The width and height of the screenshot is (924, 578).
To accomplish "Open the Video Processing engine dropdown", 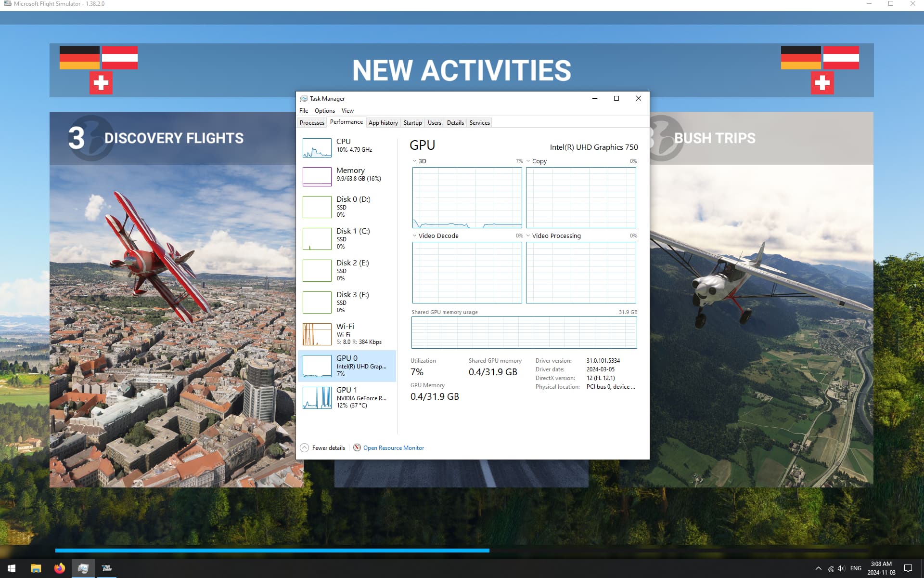I will pos(528,236).
